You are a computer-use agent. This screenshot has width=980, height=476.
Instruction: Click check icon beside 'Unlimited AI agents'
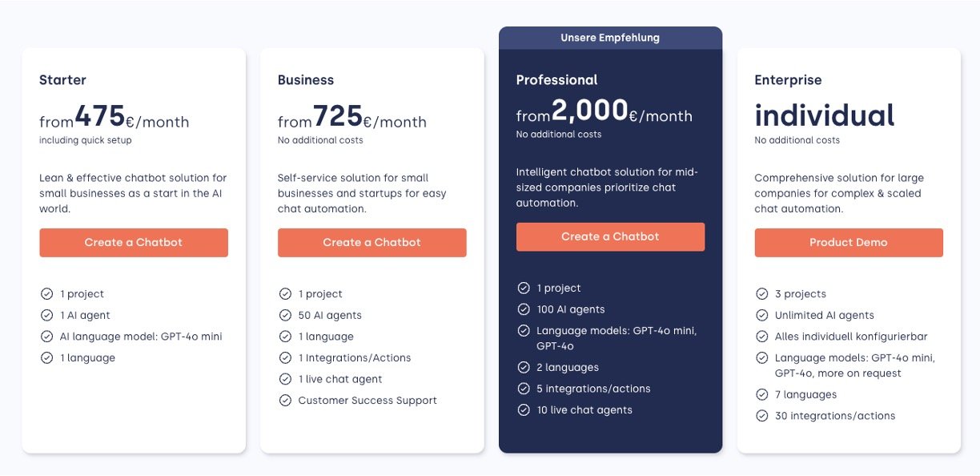click(x=762, y=316)
